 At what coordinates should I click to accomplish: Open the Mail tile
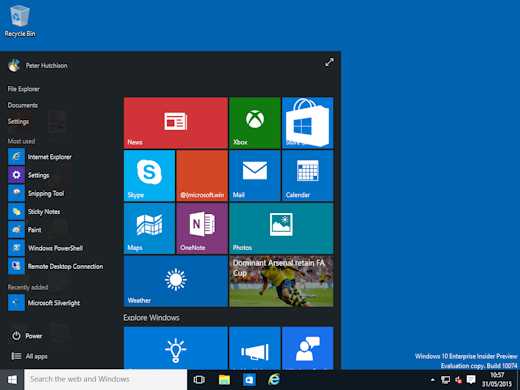click(x=255, y=176)
